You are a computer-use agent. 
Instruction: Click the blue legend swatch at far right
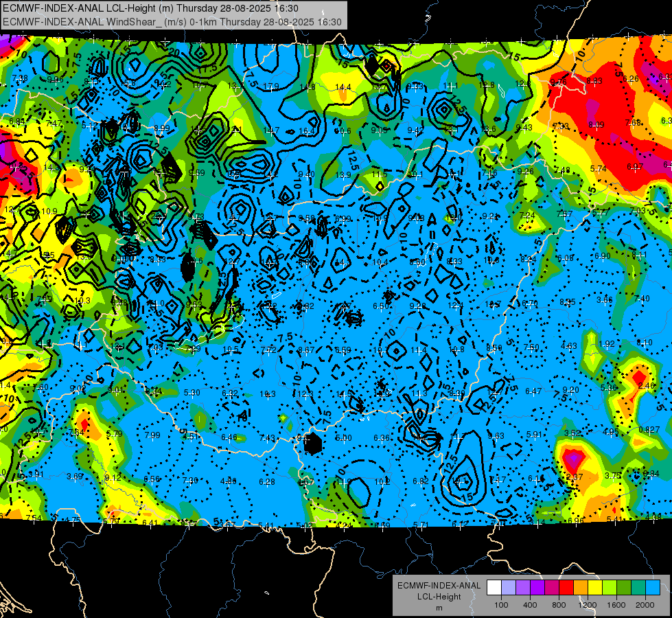[x=653, y=588]
